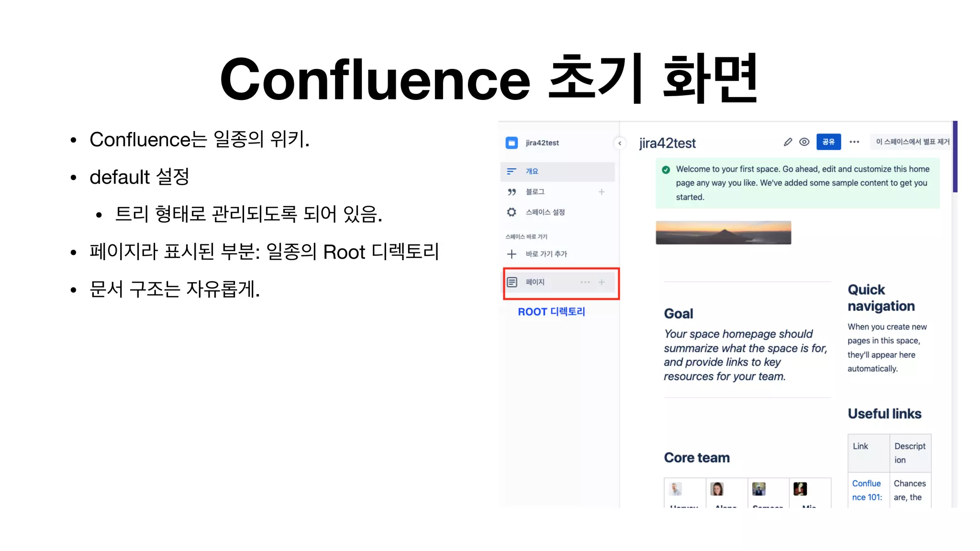Click the Confluence 101 link

(x=867, y=490)
